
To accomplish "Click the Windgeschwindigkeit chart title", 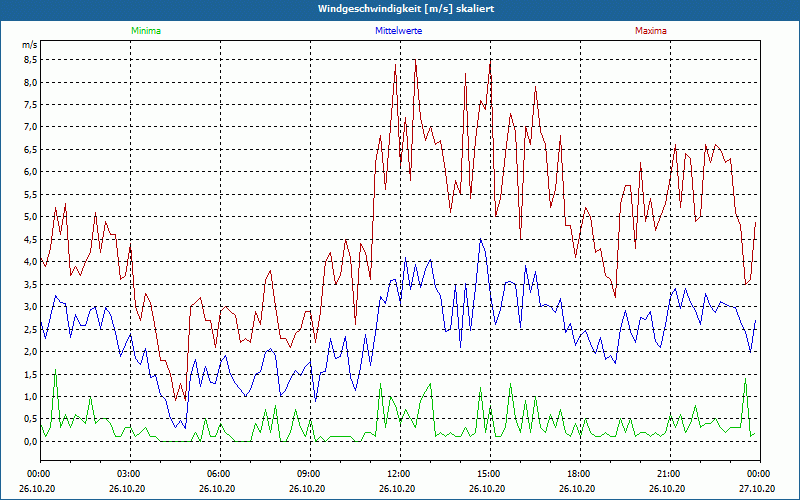I will (x=400, y=8).
